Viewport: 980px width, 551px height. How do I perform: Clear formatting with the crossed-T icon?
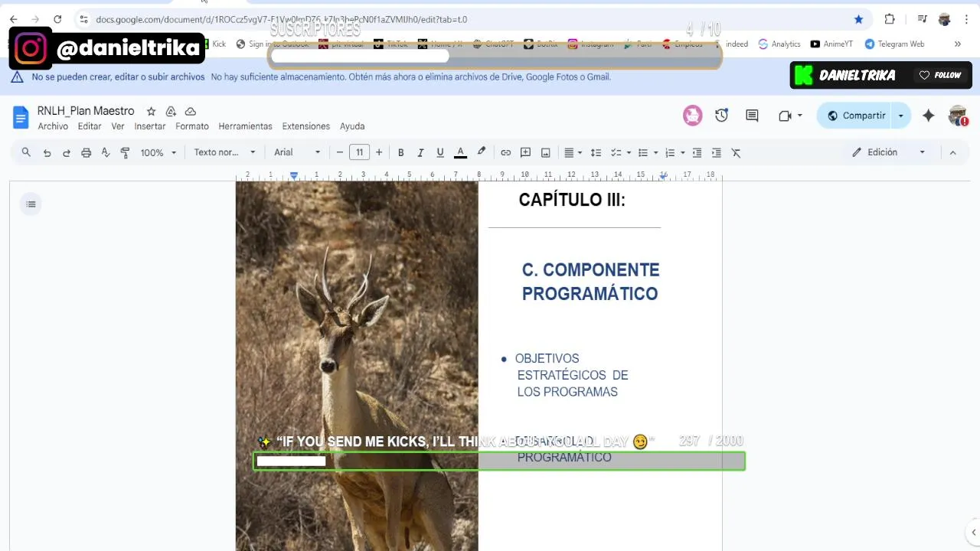coord(737,152)
